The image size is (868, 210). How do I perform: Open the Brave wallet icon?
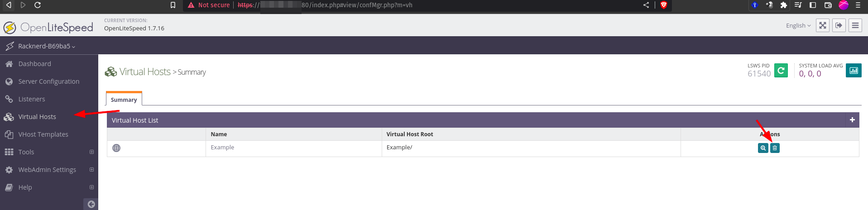point(828,5)
